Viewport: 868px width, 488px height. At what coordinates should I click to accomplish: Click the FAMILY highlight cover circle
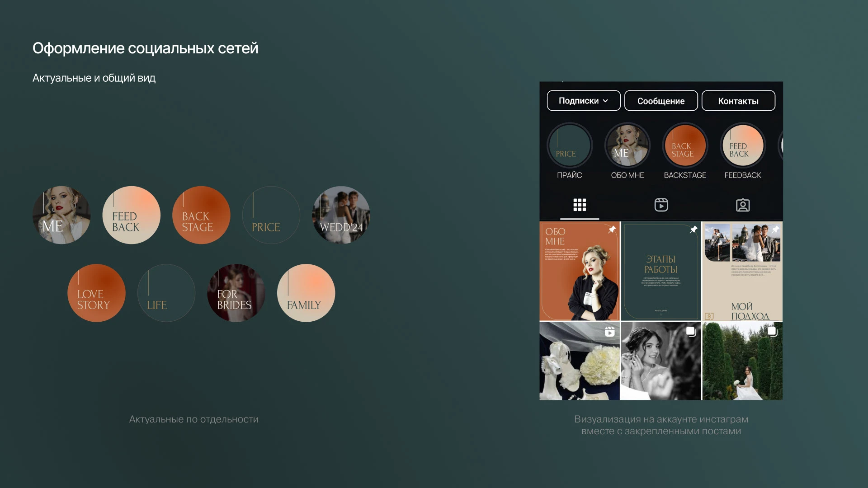coord(306,293)
